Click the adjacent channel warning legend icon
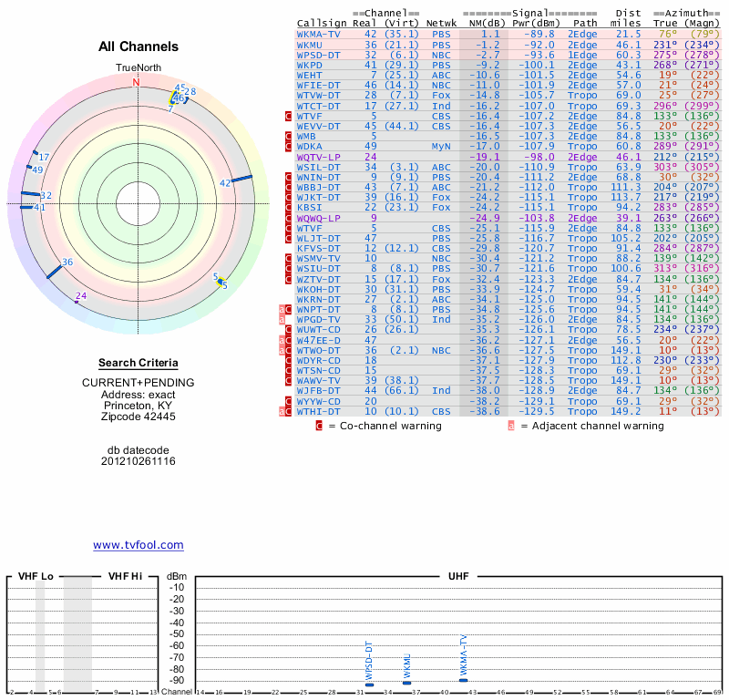Viewport: 729px width, 700px height. [511, 425]
